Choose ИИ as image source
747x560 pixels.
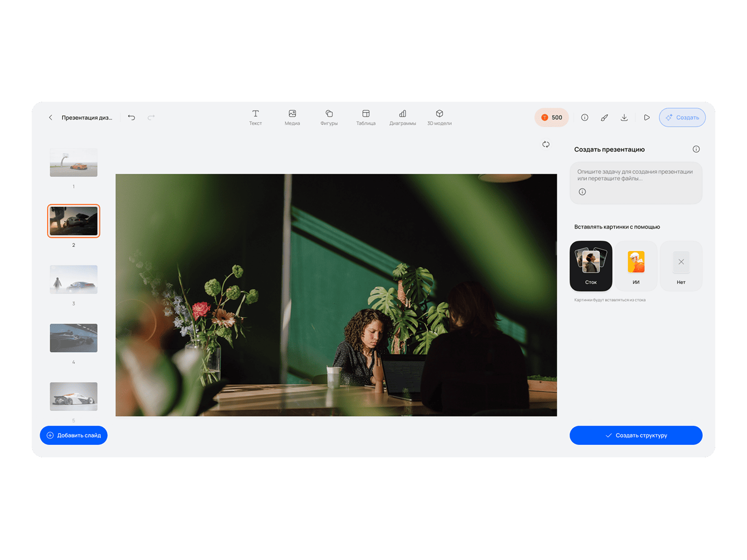[636, 266]
